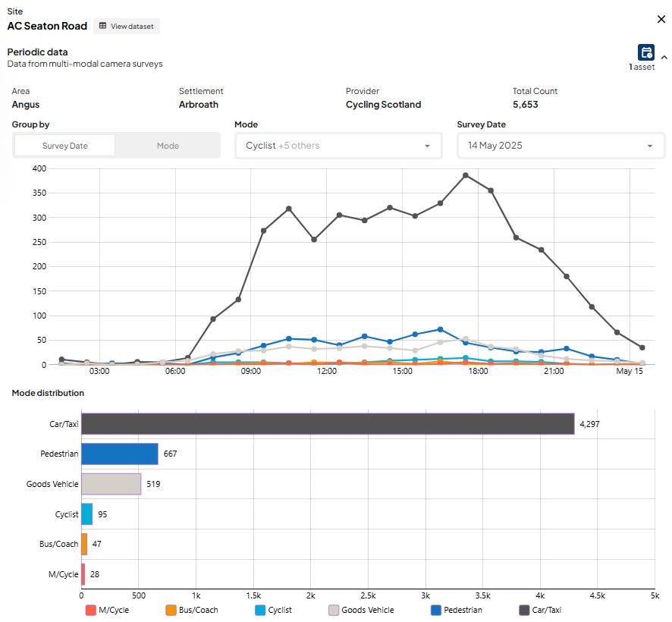The image size is (672, 622).
Task: Click the Mode dropdown arrow
Action: [x=427, y=146]
